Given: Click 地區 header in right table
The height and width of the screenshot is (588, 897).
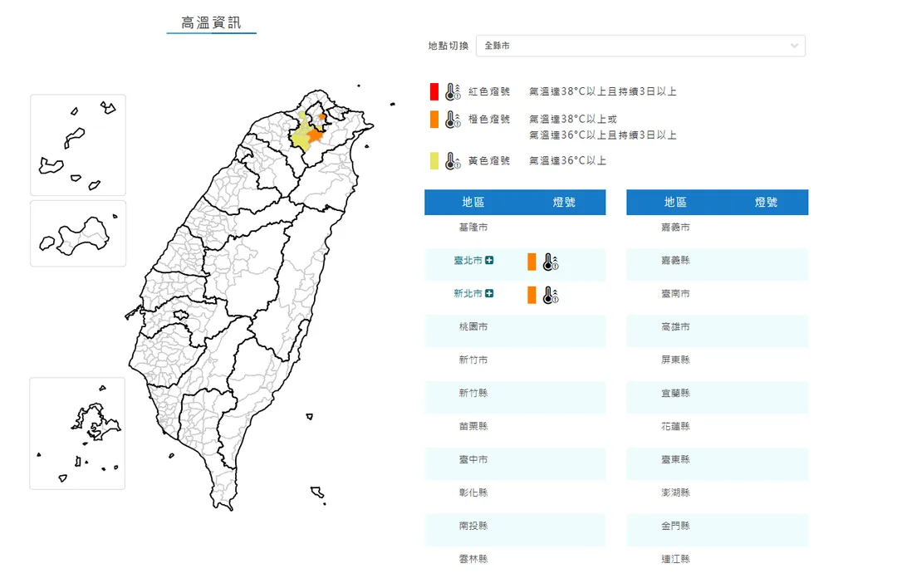Looking at the screenshot, I should click(675, 202).
